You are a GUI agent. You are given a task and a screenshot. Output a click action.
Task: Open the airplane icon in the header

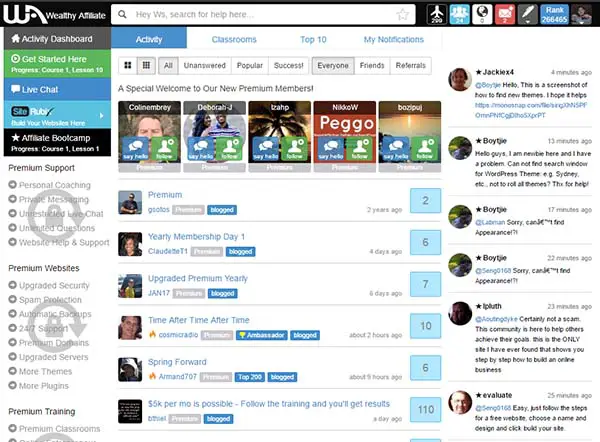(437, 14)
